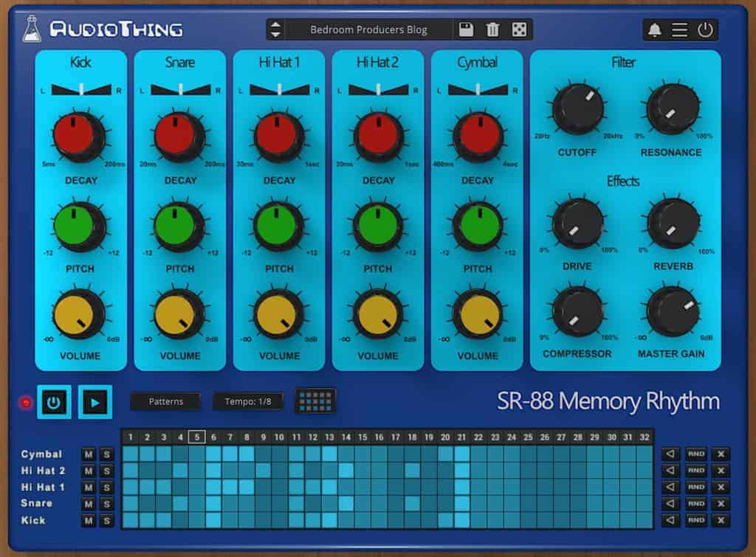Mute the Cymbal track
Screen dimensions: 756x557
(x=89, y=454)
